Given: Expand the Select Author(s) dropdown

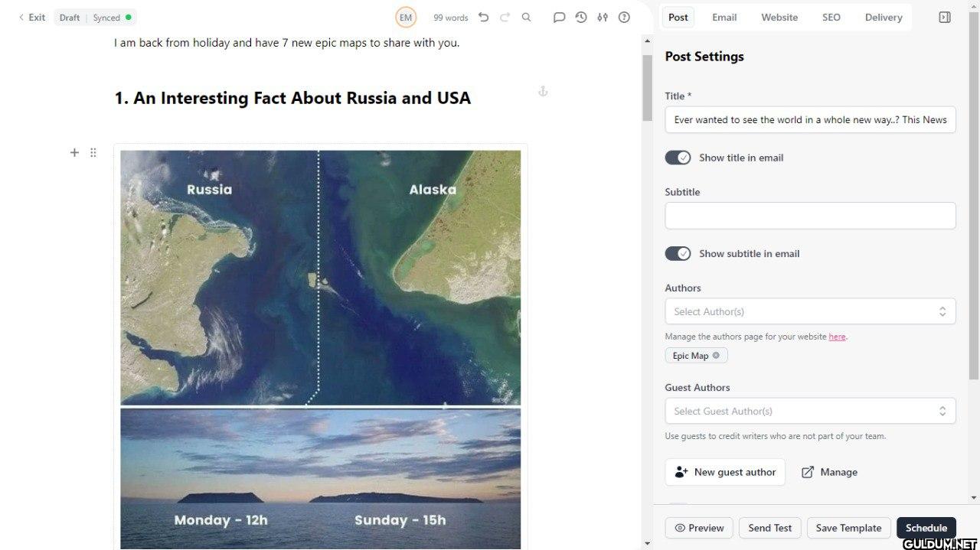Looking at the screenshot, I should click(810, 311).
